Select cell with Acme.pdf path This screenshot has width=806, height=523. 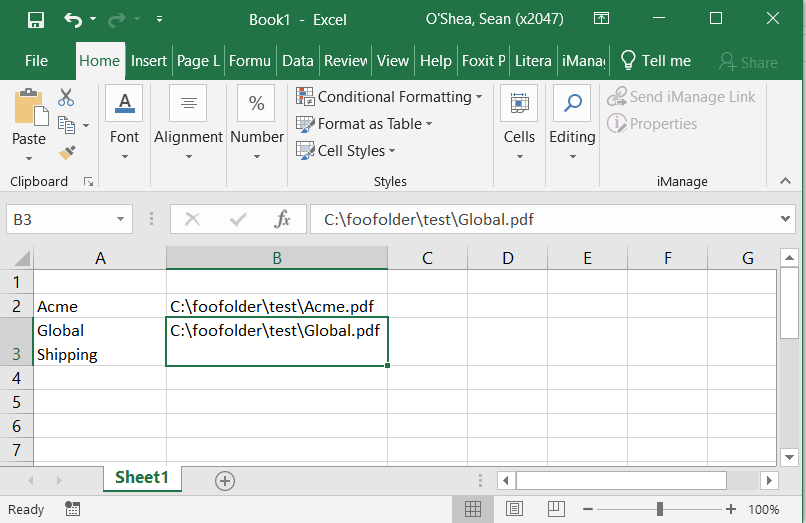(x=277, y=306)
